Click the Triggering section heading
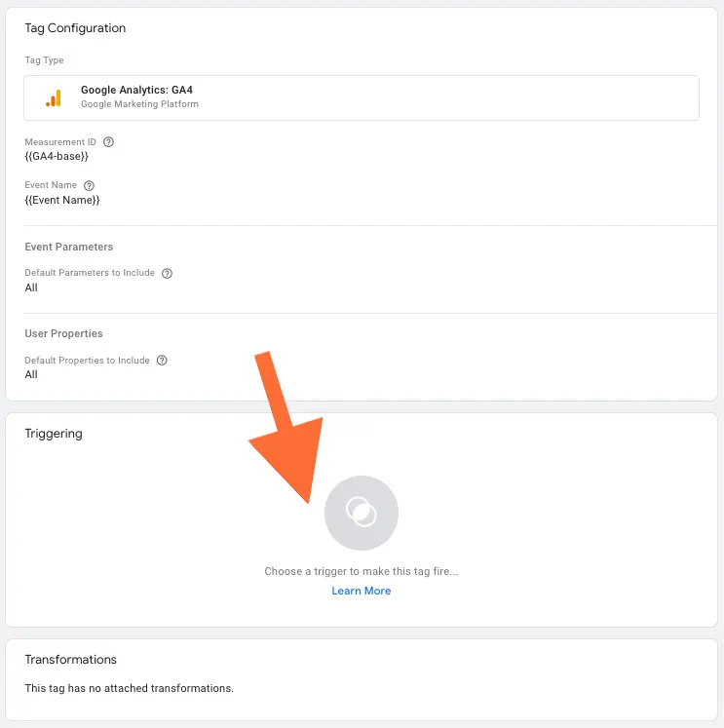 [x=54, y=434]
